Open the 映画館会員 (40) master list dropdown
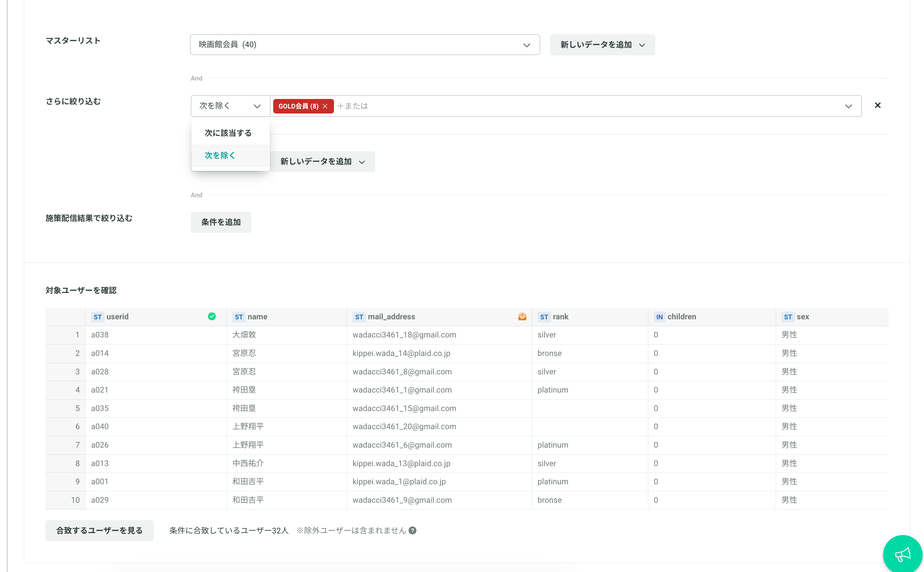 point(365,45)
